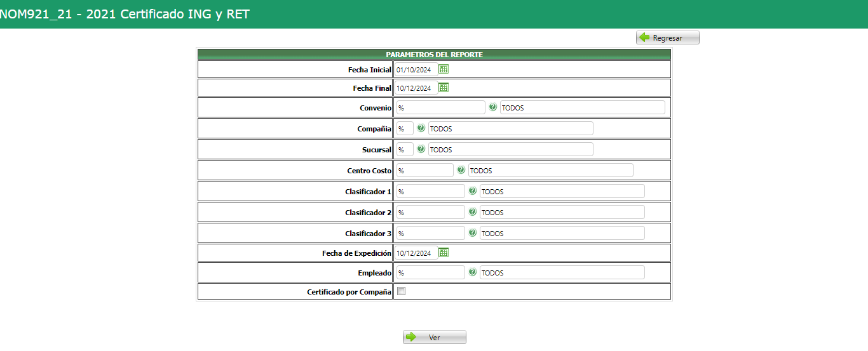Select the Empleado description field showing TODOS
Viewport: 868px width, 351px height.
562,272
